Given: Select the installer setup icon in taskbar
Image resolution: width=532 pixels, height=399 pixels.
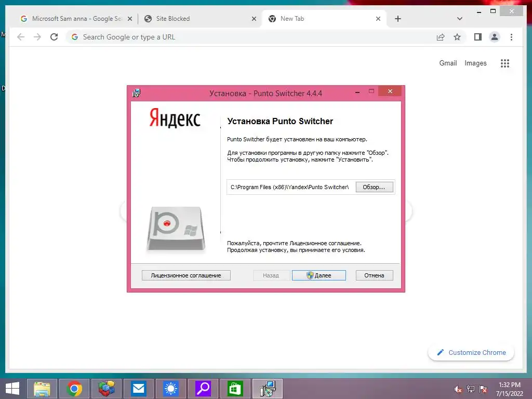Looking at the screenshot, I should (268, 389).
